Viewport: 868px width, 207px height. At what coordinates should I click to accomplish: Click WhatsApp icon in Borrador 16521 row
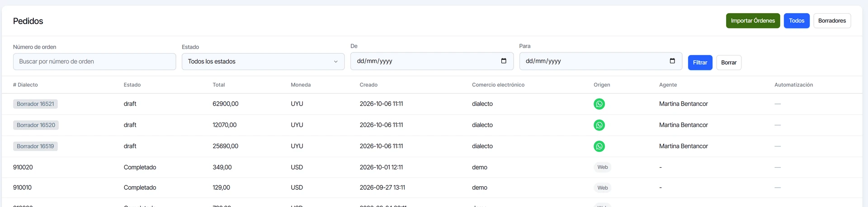(x=599, y=104)
